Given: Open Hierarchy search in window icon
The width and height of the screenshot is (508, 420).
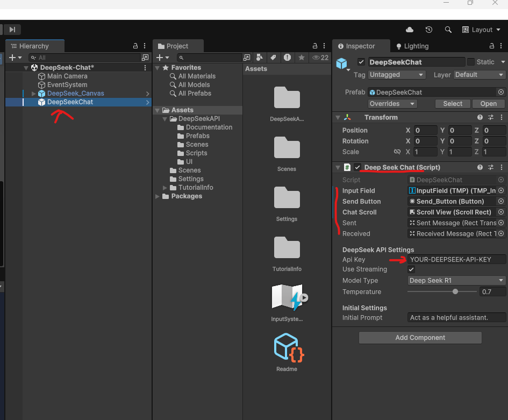Looking at the screenshot, I should tap(145, 58).
